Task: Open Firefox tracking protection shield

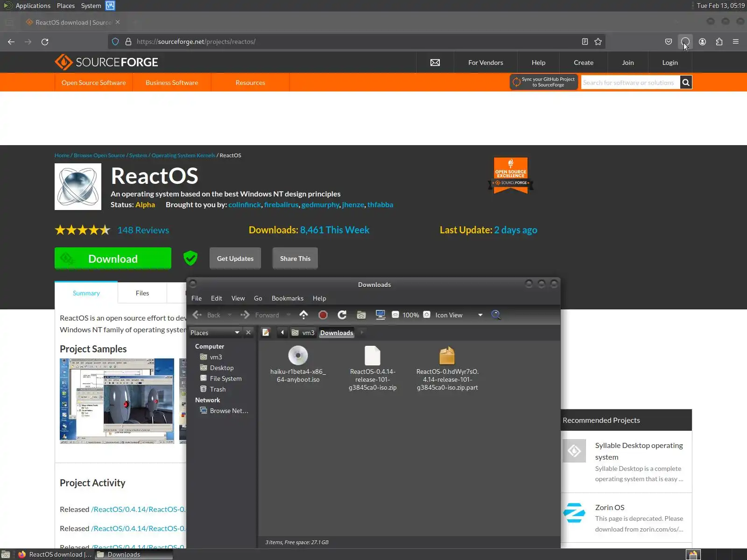Action: point(115,42)
